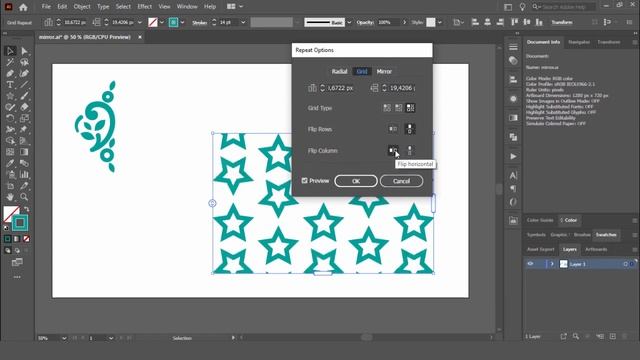
Task: Expand the Opacity slider arrow
Action: 404,22
